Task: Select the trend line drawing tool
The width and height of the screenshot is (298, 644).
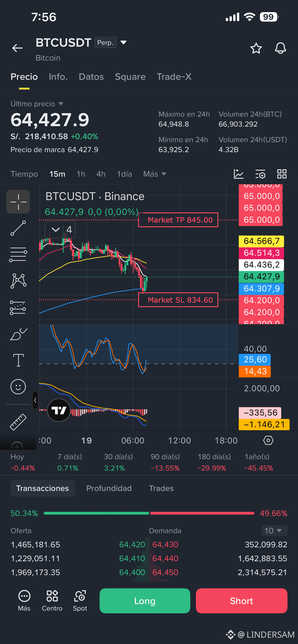Action: point(18,228)
